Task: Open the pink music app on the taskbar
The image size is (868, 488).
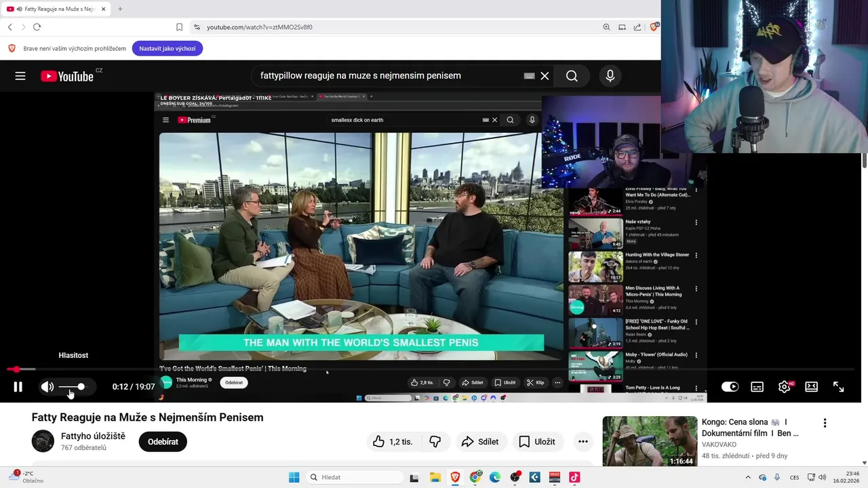Action: click(574, 477)
